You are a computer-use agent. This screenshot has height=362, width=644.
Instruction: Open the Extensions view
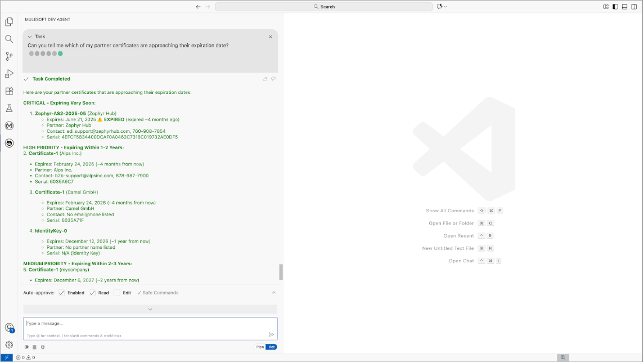[9, 91]
